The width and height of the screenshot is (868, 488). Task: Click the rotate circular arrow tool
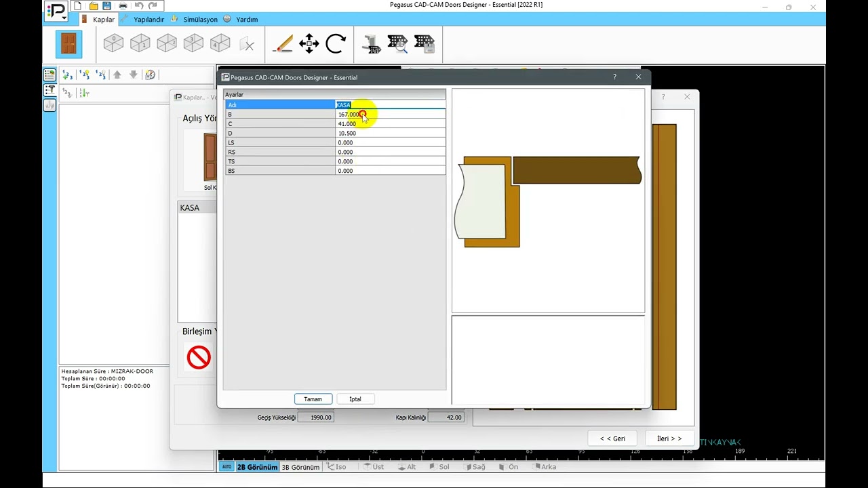click(x=336, y=44)
